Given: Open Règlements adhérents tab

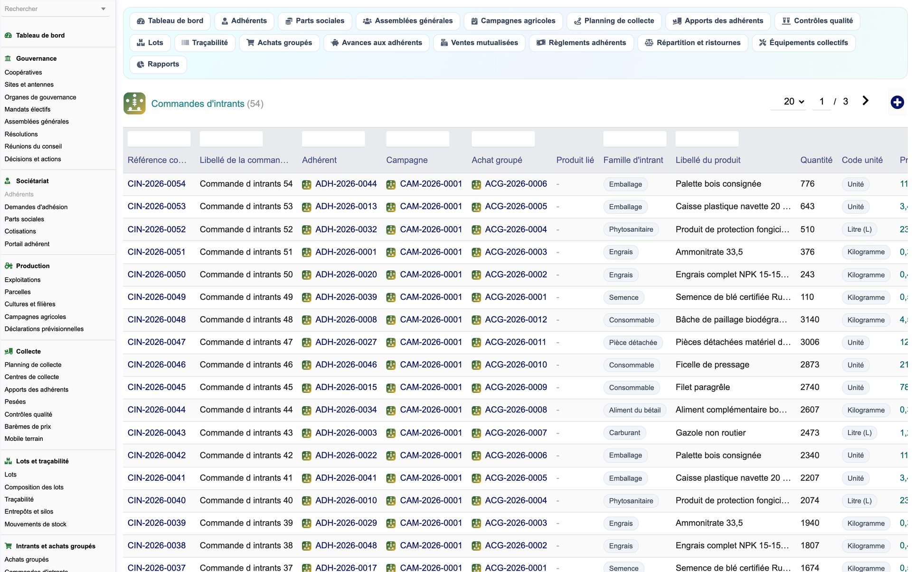Looking at the screenshot, I should pyautogui.click(x=581, y=43).
